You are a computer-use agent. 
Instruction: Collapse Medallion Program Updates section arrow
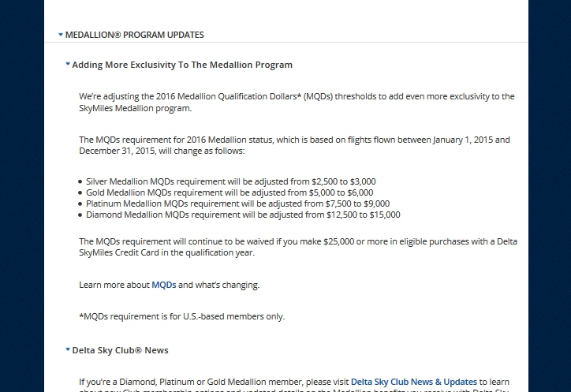point(61,35)
